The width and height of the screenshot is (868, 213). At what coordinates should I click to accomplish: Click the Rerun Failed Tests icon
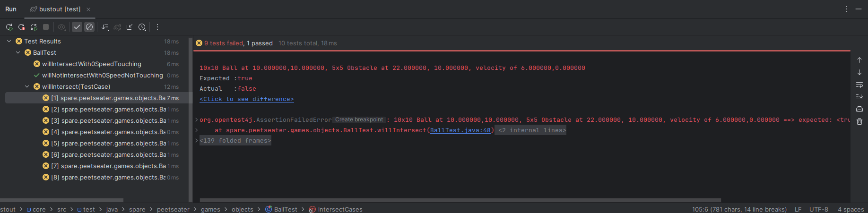click(21, 27)
